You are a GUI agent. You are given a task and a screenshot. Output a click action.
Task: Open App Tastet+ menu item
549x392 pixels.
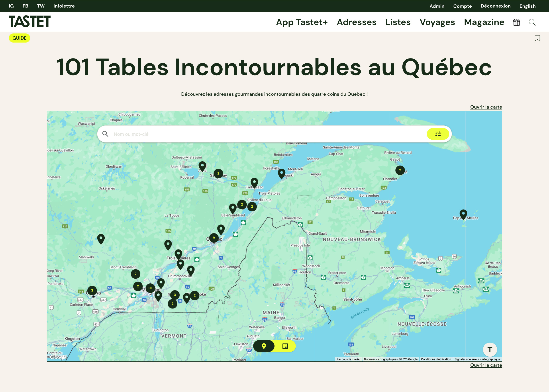302,22
